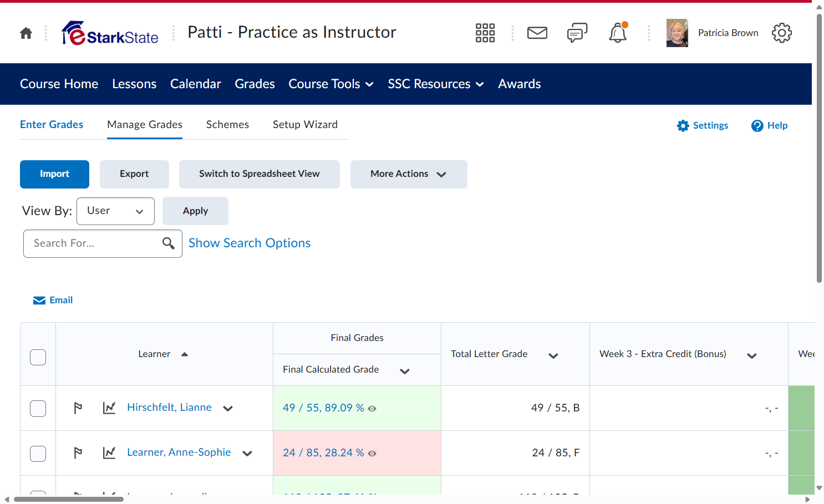Open the Total Letter Grade column chevron
The width and height of the screenshot is (824, 504).
click(x=553, y=356)
